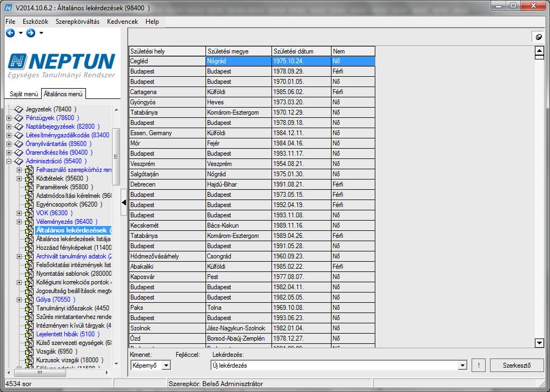The height and width of the screenshot is (392, 550).
Task: Expand the Naptárbejegyzések tree node
Action: (x=9, y=127)
